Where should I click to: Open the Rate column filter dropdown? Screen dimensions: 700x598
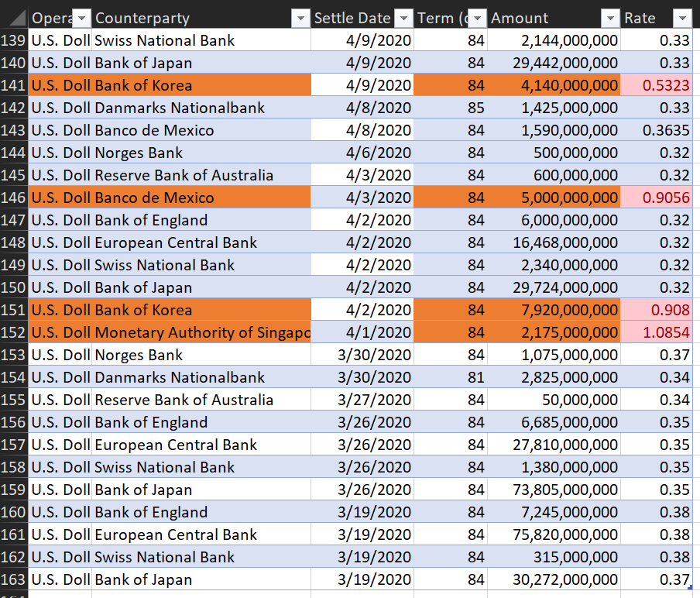tap(682, 19)
